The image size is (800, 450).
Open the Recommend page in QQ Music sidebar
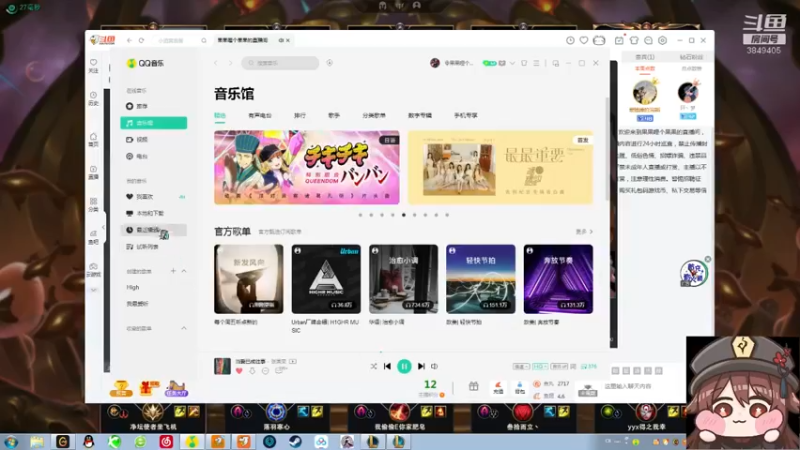click(137, 106)
